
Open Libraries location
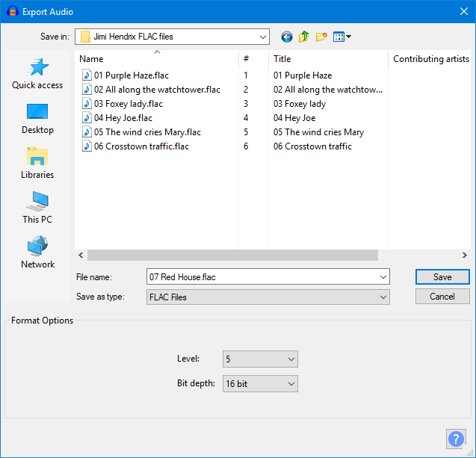tap(37, 164)
